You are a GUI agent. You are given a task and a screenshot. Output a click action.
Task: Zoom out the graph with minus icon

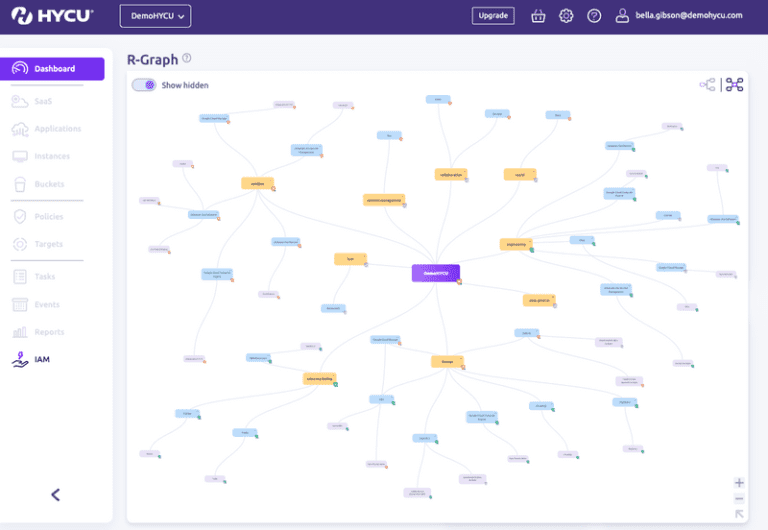[739, 498]
